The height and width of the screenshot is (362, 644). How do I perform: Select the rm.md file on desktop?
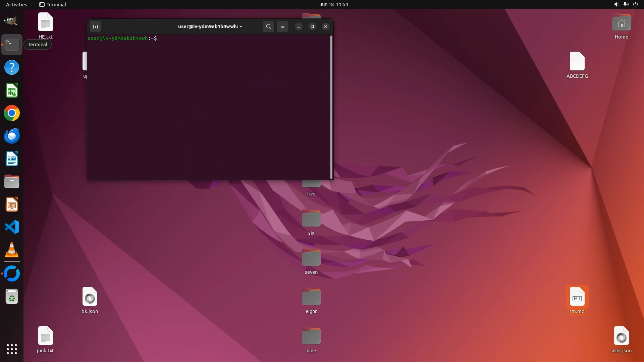[x=577, y=298]
